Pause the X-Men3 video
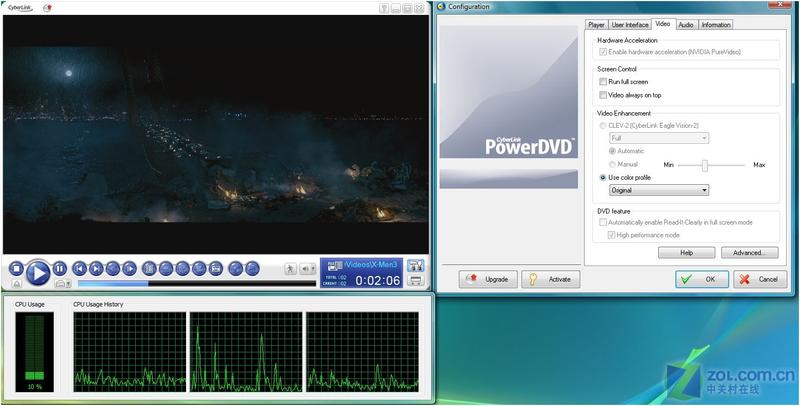The height and width of the screenshot is (406, 800). pos(60,268)
